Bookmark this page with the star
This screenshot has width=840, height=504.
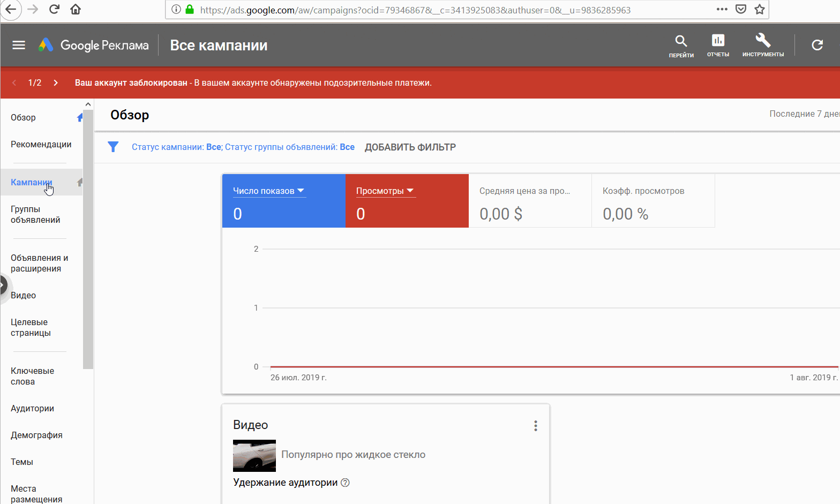tap(759, 9)
